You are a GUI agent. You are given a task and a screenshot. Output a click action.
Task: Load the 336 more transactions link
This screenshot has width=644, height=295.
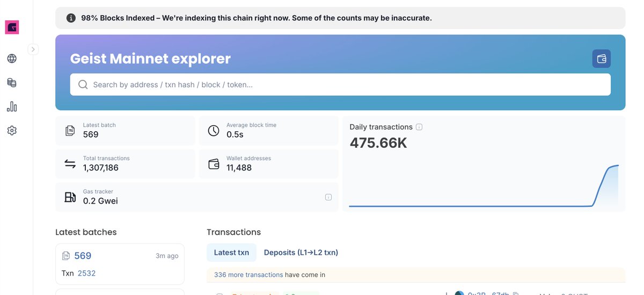[248, 275]
